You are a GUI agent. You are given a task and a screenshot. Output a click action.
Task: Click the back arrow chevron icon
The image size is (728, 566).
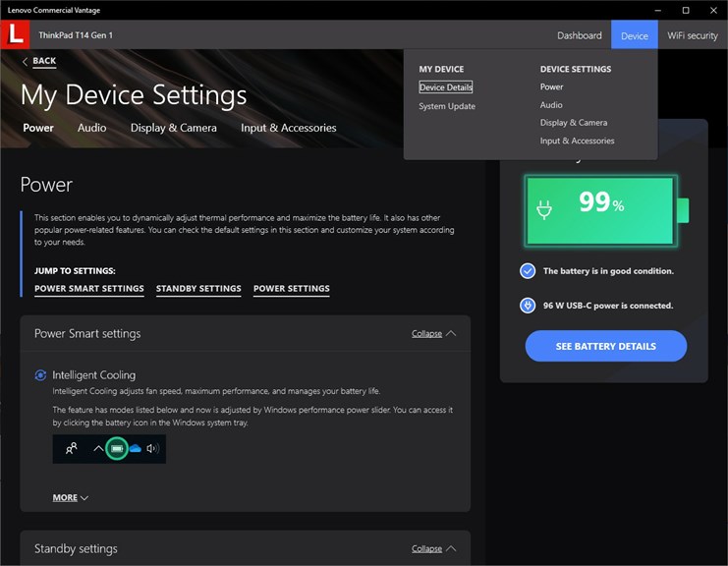point(26,61)
